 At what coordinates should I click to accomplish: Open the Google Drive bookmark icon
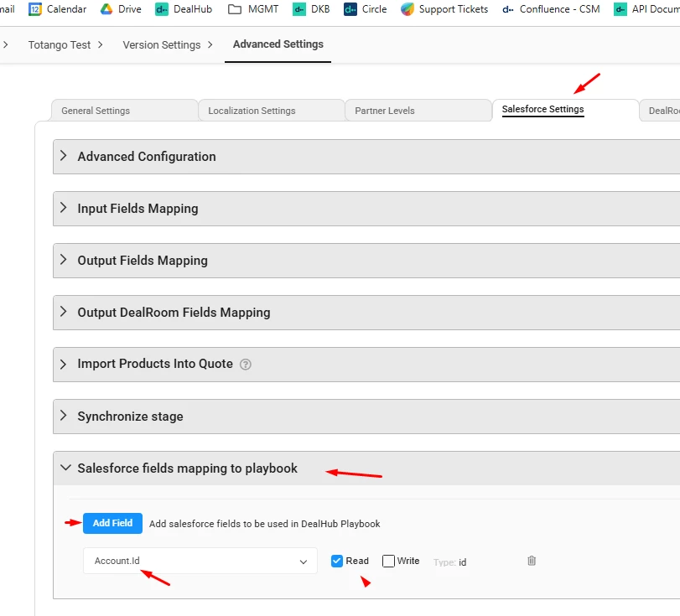pyautogui.click(x=106, y=9)
